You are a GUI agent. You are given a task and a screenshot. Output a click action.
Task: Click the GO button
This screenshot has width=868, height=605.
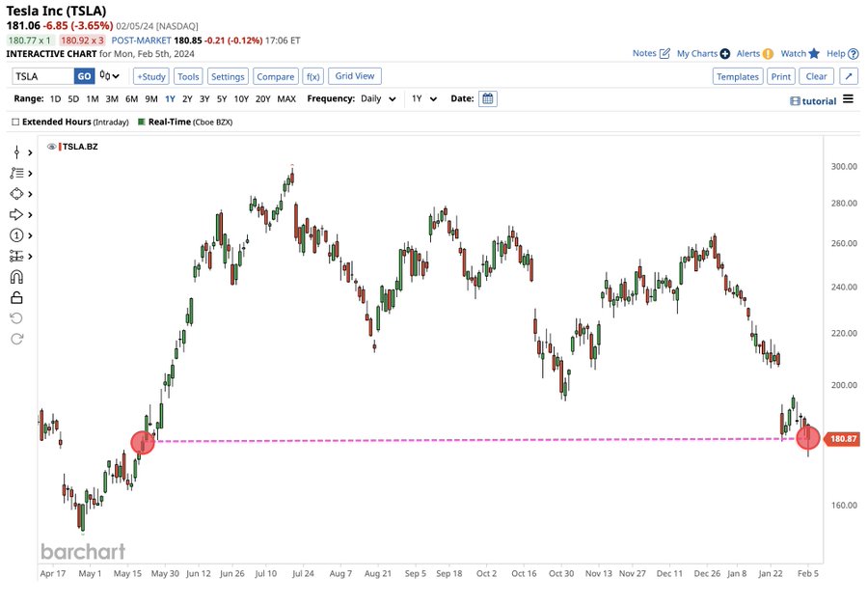click(x=84, y=76)
